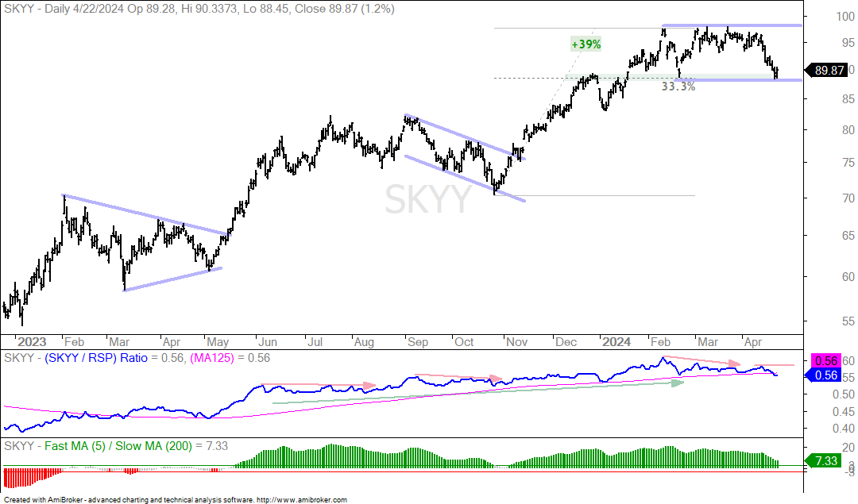Click the green 7.33 indicator value tag
The width and height of the screenshot is (858, 504).
click(825, 461)
